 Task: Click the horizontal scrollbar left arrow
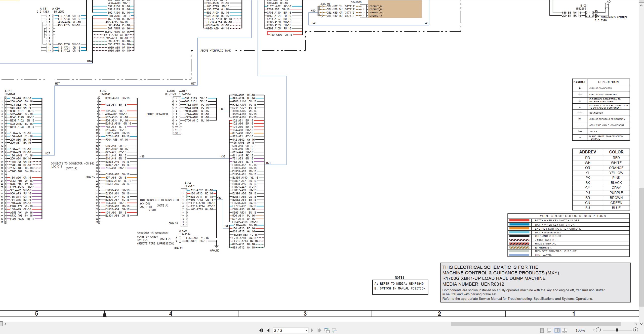point(5,324)
